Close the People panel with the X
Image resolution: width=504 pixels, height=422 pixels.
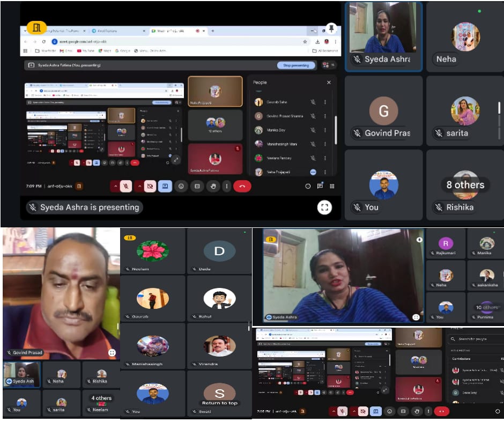(329, 83)
